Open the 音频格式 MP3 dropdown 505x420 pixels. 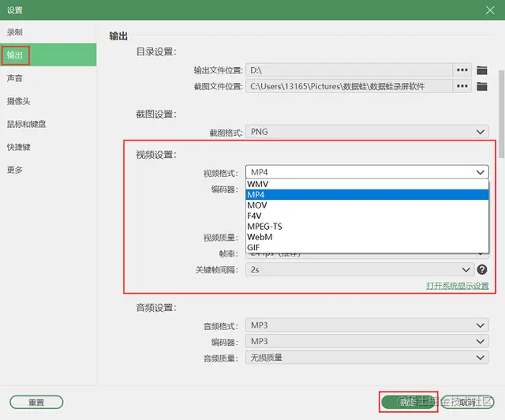coord(367,325)
